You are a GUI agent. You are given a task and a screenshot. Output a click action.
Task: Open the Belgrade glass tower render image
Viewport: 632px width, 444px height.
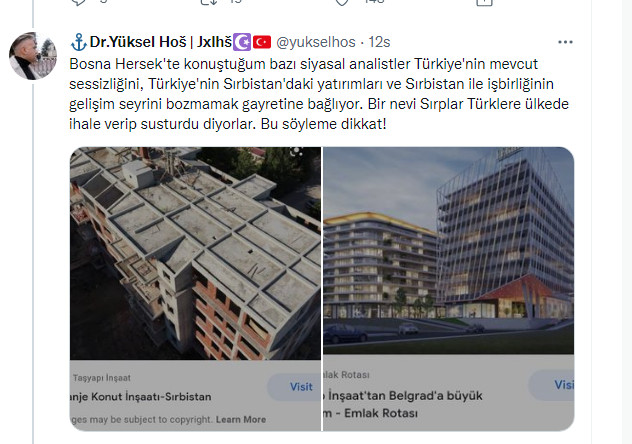pos(449,251)
